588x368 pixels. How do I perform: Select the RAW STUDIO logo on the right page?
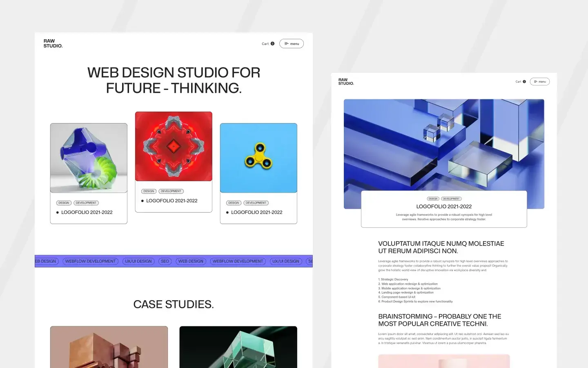[346, 82]
